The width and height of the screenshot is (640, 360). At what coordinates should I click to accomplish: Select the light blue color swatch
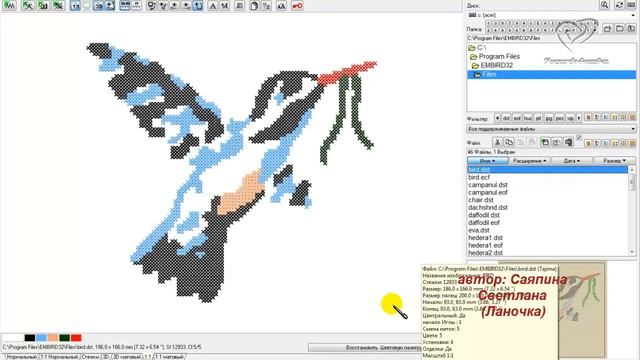41,338
